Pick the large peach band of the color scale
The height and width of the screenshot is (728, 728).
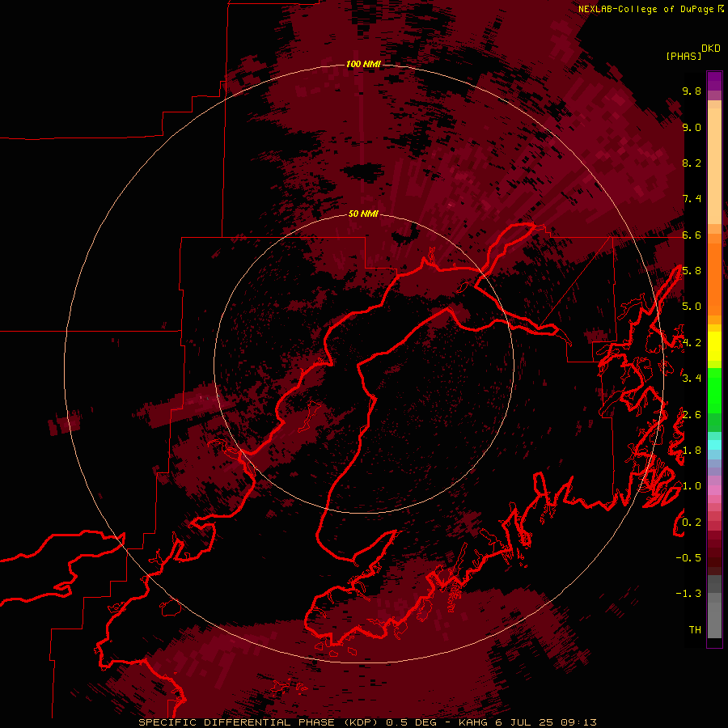[x=714, y=166]
